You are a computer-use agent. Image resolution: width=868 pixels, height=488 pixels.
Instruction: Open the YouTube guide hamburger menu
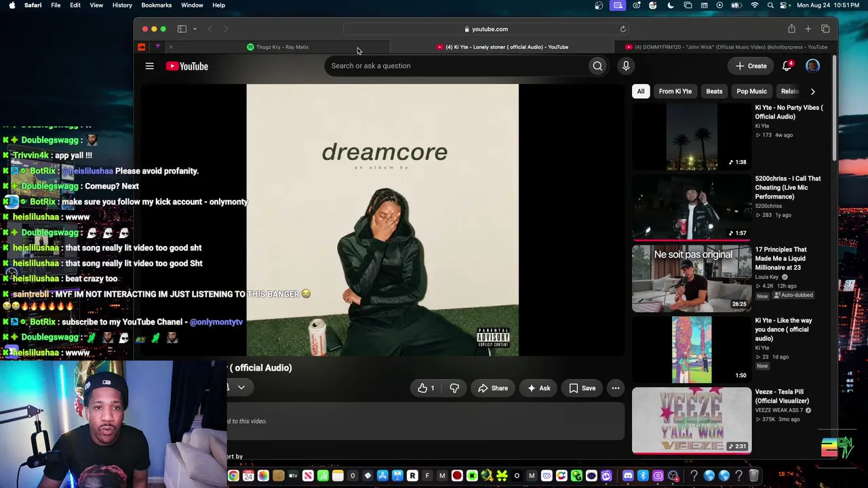coord(149,66)
